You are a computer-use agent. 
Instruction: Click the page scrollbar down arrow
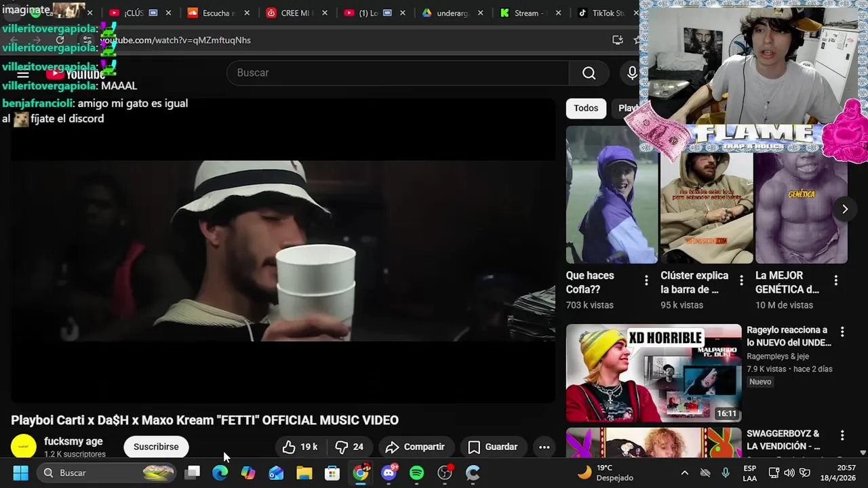click(863, 452)
